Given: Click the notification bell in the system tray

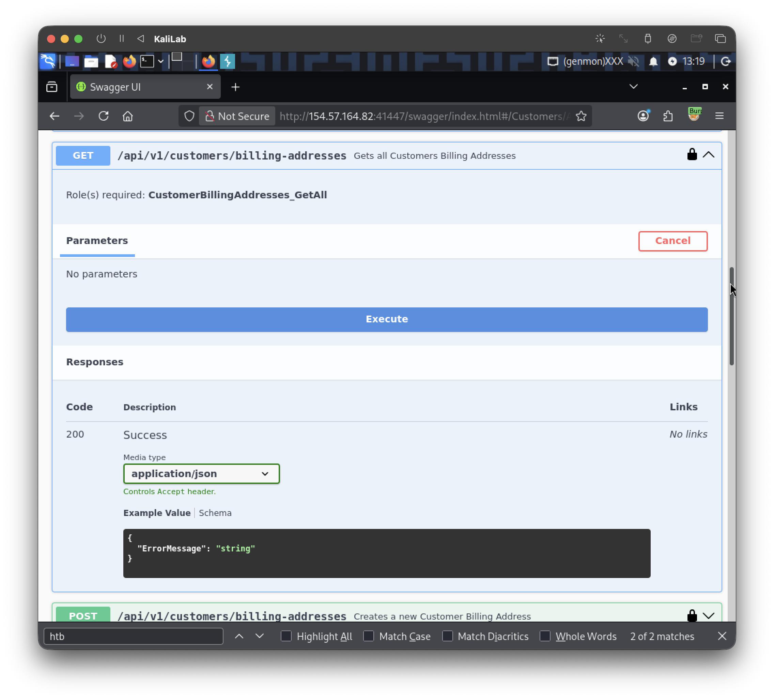Looking at the screenshot, I should pyautogui.click(x=653, y=61).
